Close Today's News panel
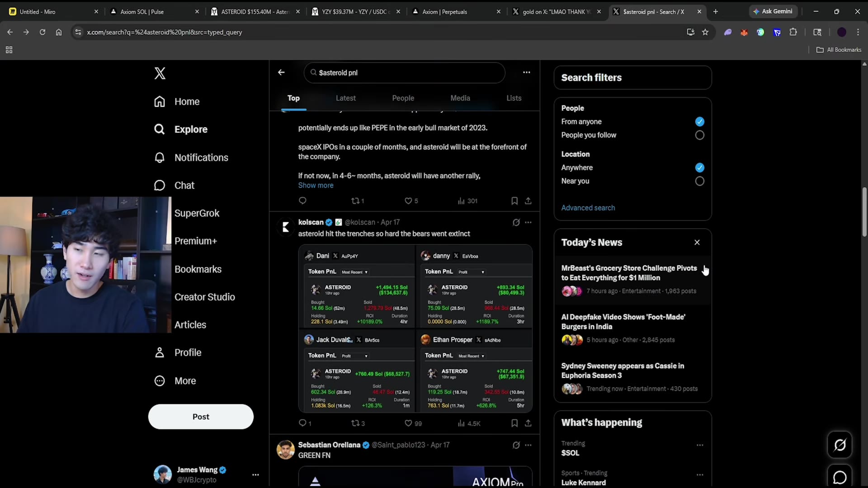Screen dimensions: 868x488 pos(697,243)
